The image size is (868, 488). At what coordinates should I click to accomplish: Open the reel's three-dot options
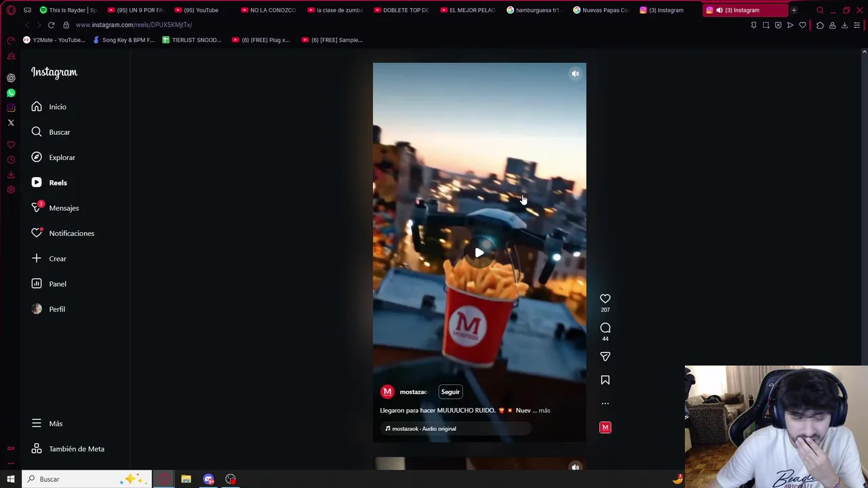coord(605,403)
